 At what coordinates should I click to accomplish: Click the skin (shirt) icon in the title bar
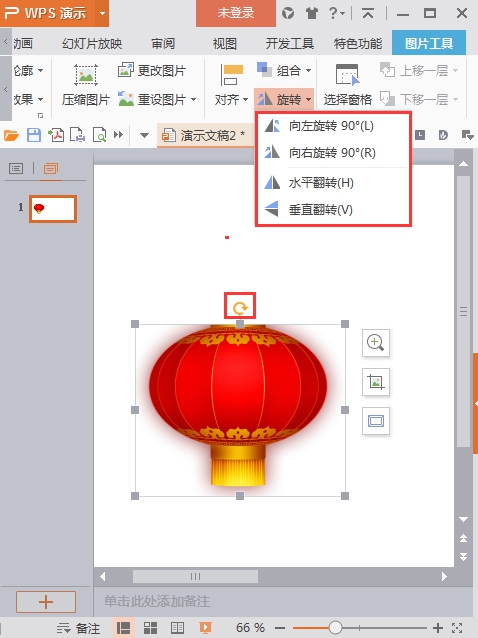312,13
